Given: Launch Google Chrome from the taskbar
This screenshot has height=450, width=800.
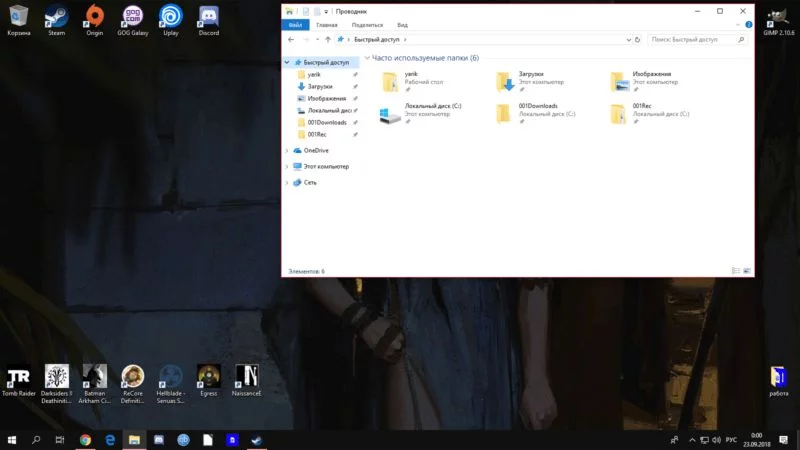Looking at the screenshot, I should click(x=85, y=440).
